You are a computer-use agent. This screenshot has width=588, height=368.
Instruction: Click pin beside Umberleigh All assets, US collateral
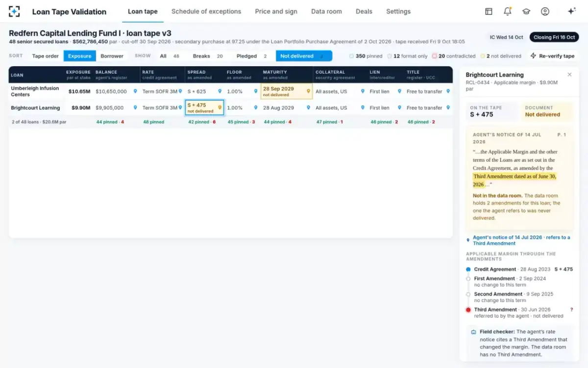(x=363, y=91)
